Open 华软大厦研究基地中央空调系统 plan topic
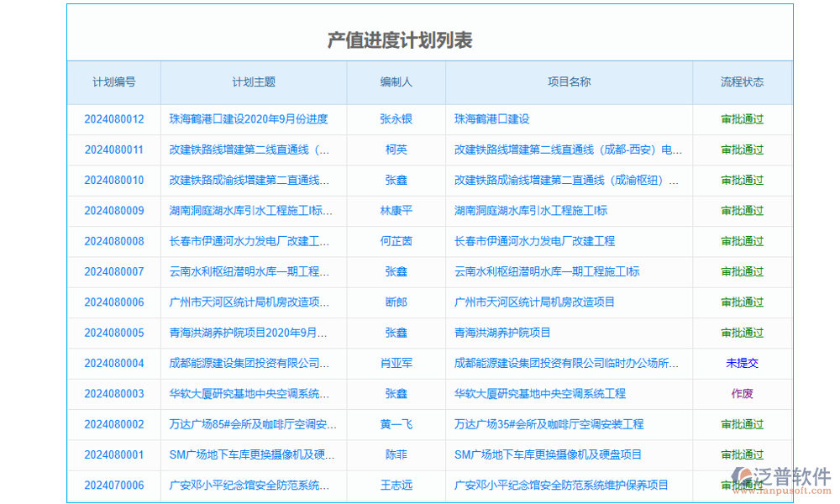Screen dimensions: 840x504 (x=252, y=393)
